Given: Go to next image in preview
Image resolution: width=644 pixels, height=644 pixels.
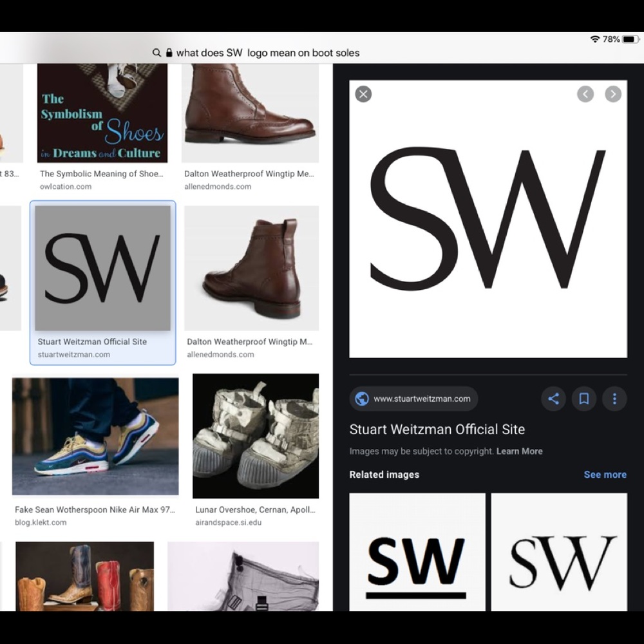Looking at the screenshot, I should click(613, 94).
